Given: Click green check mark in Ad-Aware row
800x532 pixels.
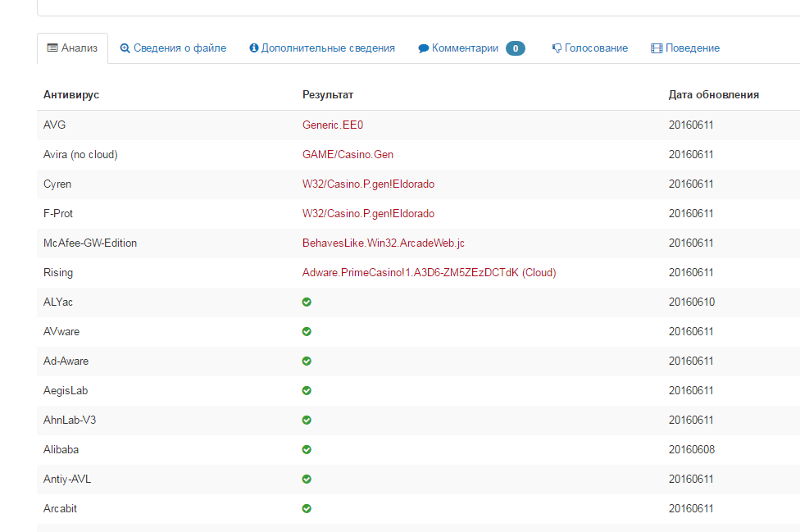Looking at the screenshot, I should click(307, 361).
